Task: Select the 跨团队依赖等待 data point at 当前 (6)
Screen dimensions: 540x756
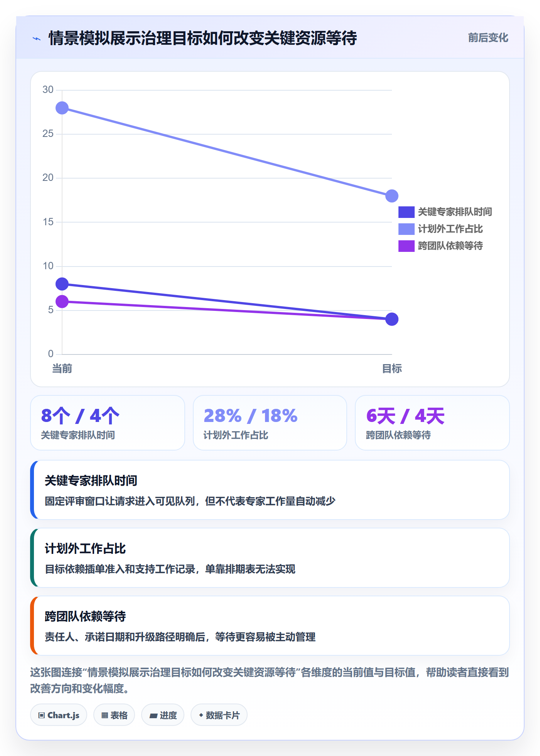Action: click(x=62, y=302)
